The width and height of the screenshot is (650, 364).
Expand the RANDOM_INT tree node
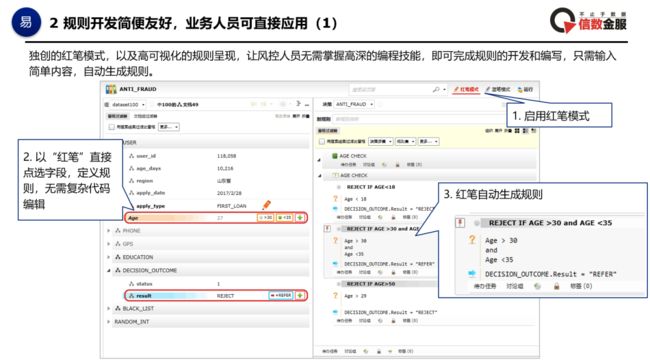(x=109, y=322)
